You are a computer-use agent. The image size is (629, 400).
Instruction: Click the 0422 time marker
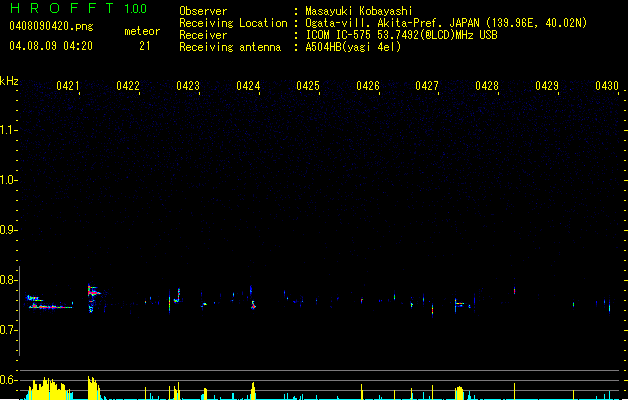[128, 86]
